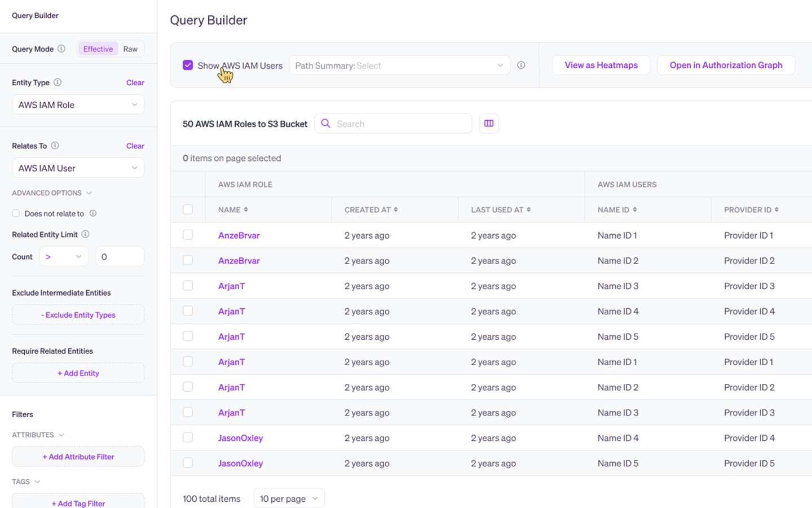The image size is (812, 508).
Task: Open the Entity Type AWS IAM Role dropdown
Action: [x=78, y=104]
